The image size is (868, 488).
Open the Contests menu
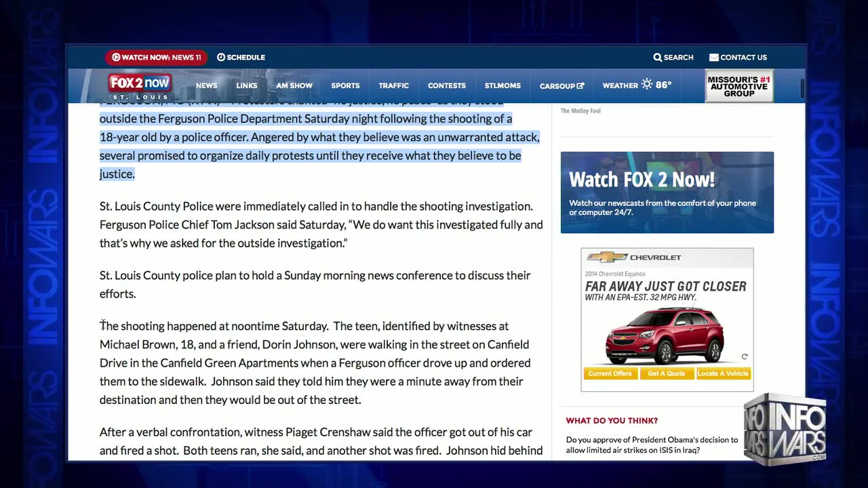[x=447, y=86]
